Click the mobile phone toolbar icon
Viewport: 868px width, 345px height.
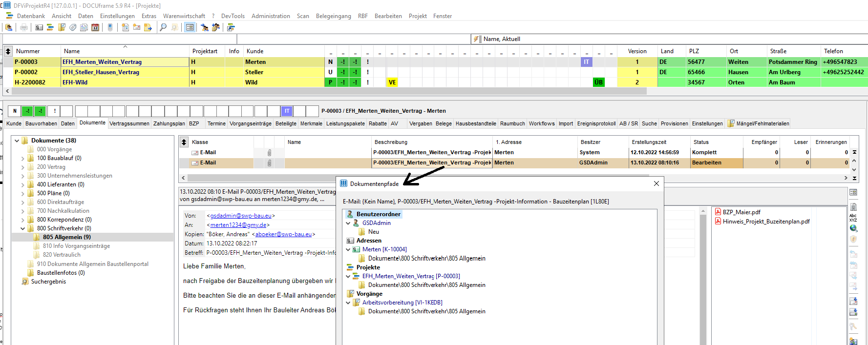tap(110, 27)
